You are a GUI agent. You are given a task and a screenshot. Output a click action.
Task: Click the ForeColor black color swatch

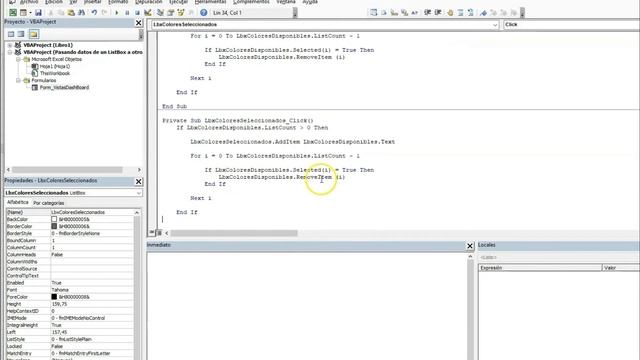(54, 297)
